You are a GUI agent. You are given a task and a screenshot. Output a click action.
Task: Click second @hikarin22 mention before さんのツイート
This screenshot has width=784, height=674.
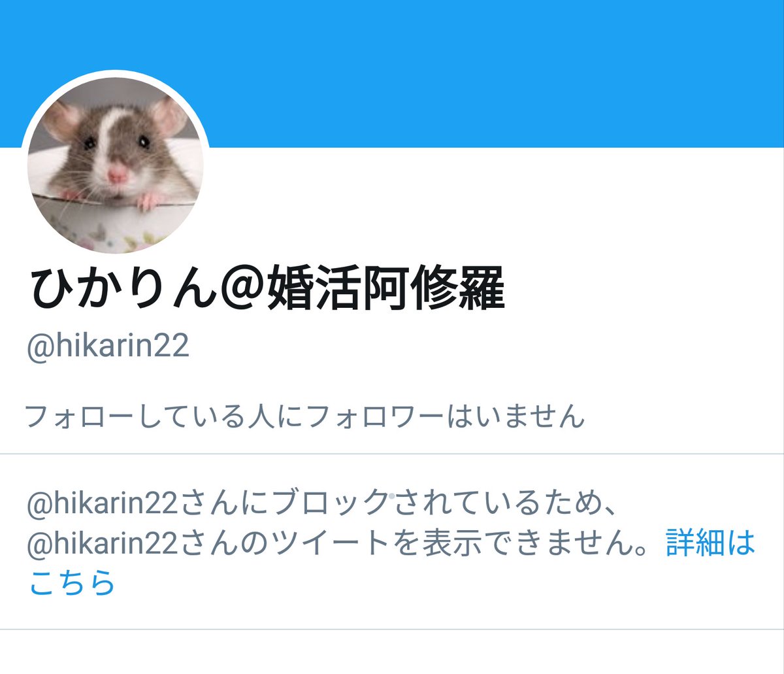click(103, 544)
